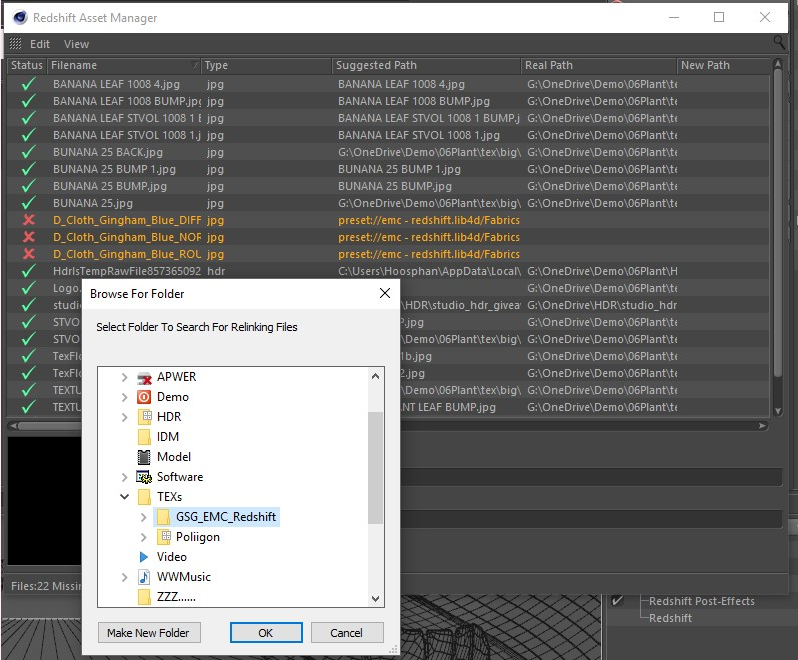This screenshot has height=660, width=798.
Task: Click the TEXs folder icon
Action: (145, 497)
